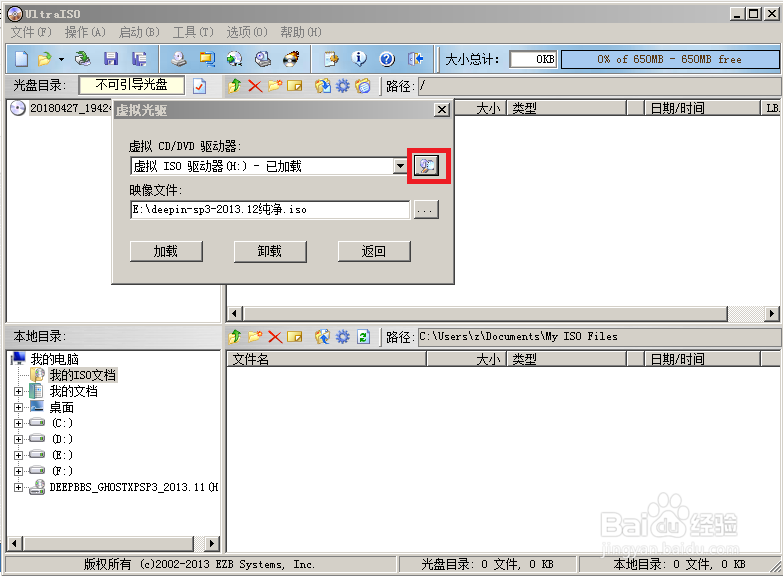Image resolution: width=783 pixels, height=576 pixels.
Task: Click the Make CD/DVD image icon
Action: (179, 59)
